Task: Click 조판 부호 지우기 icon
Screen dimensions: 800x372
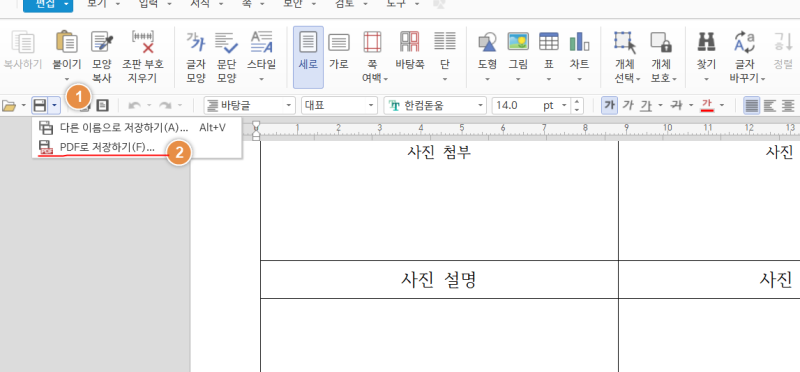Action: pos(143,42)
